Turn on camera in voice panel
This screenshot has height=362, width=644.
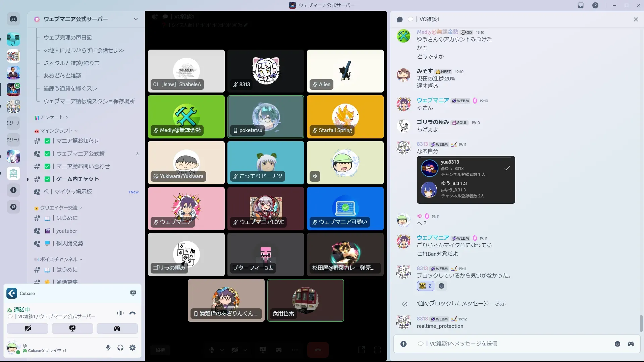pyautogui.click(x=28, y=328)
